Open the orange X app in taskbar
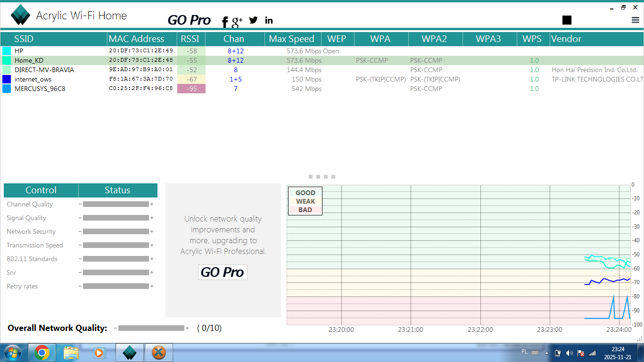Screen dimensions: 644x362 coord(159,353)
